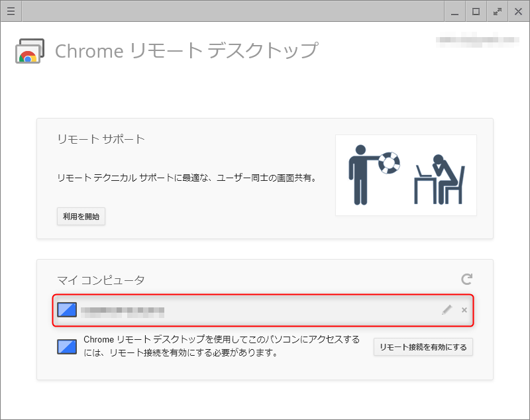This screenshot has height=420, width=530.
Task: Click the fullscreen arrows in the title bar
Action: tap(497, 11)
